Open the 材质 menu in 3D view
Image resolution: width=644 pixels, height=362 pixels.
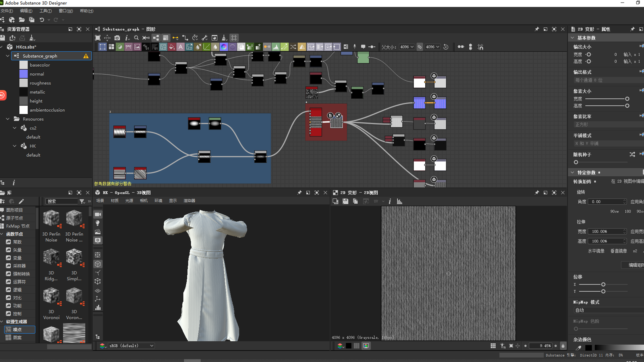click(x=115, y=201)
